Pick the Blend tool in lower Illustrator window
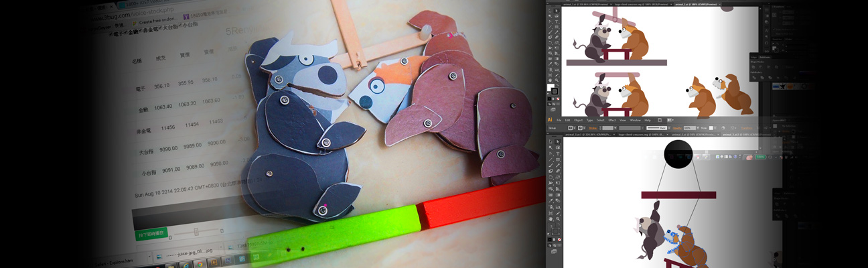 tap(558, 201)
